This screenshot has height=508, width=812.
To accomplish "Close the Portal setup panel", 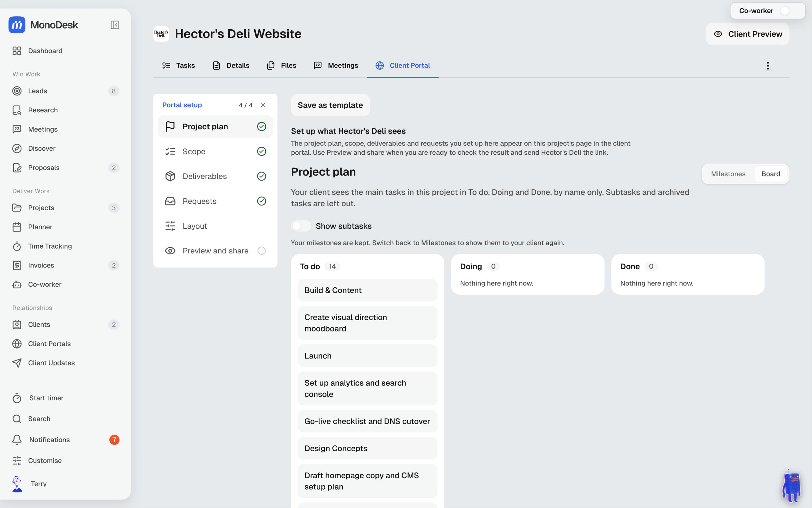I will tap(263, 105).
